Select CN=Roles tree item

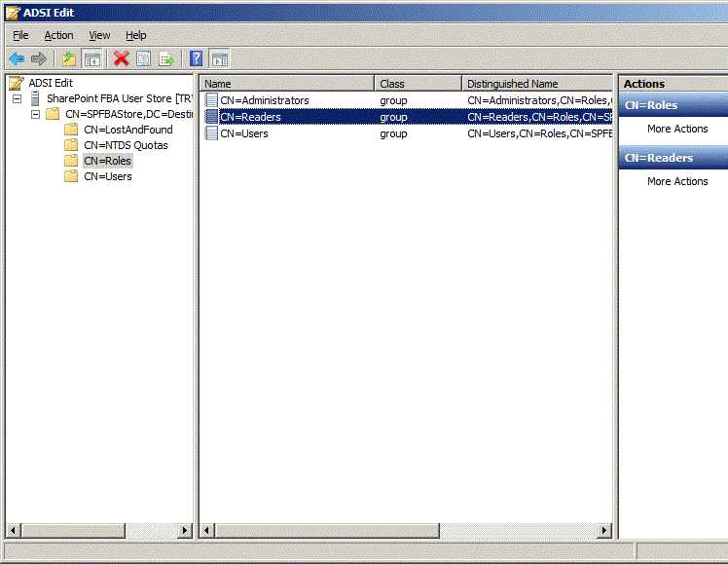(x=108, y=161)
